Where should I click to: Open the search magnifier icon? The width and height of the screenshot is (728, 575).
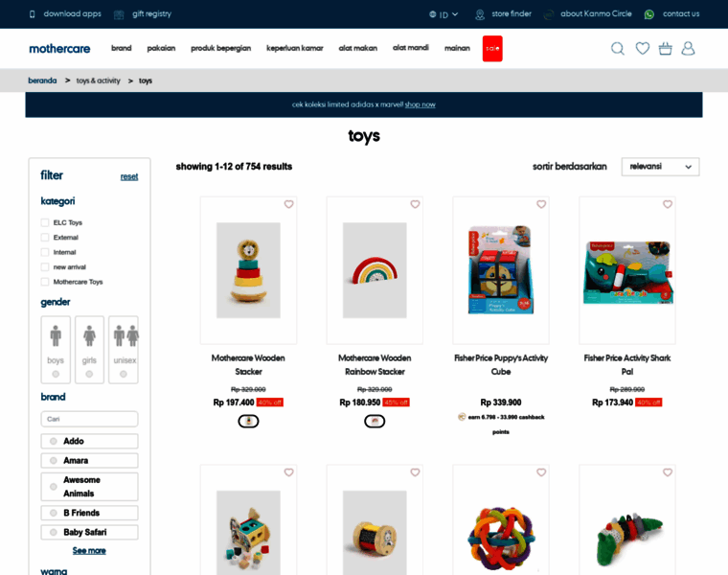pos(618,48)
